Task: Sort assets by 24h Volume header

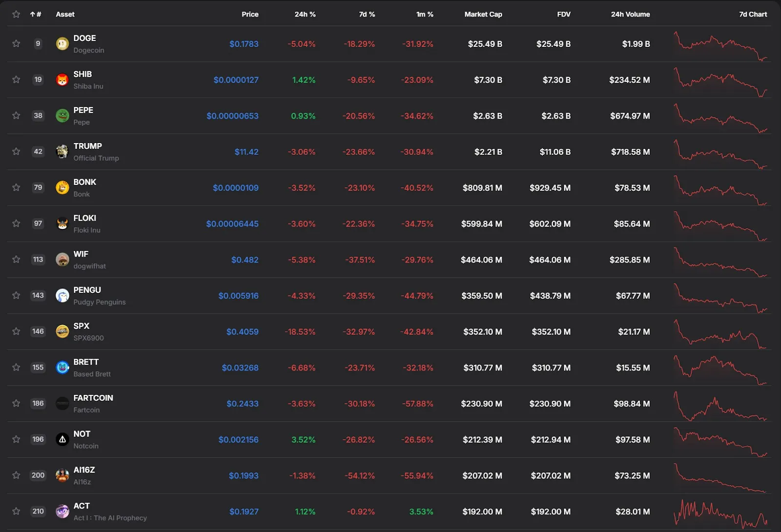Action: click(630, 15)
